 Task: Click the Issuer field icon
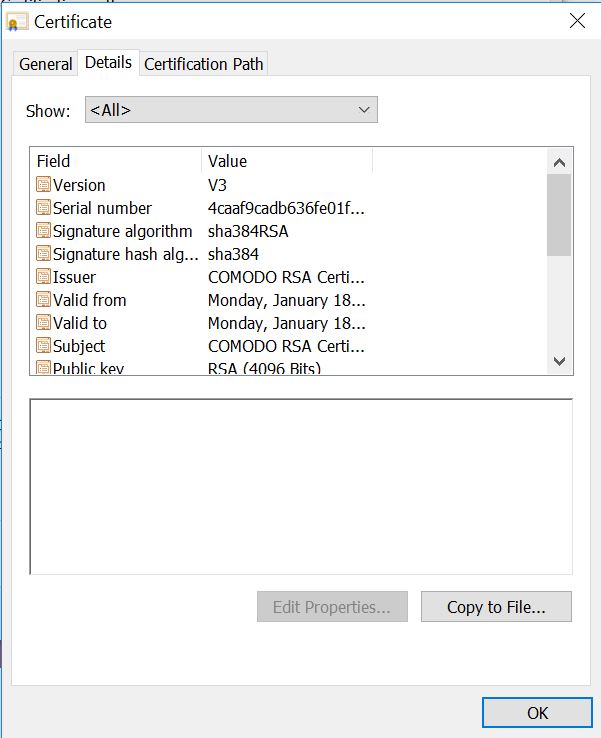[x=43, y=277]
